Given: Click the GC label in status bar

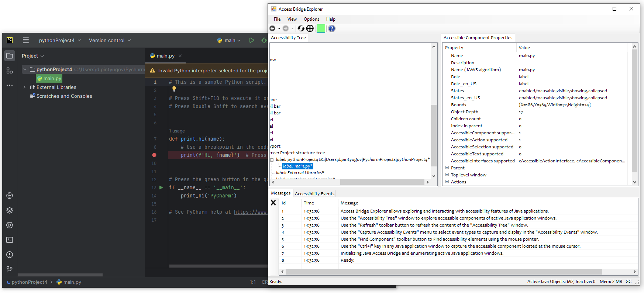Looking at the screenshot, I should [x=628, y=282].
